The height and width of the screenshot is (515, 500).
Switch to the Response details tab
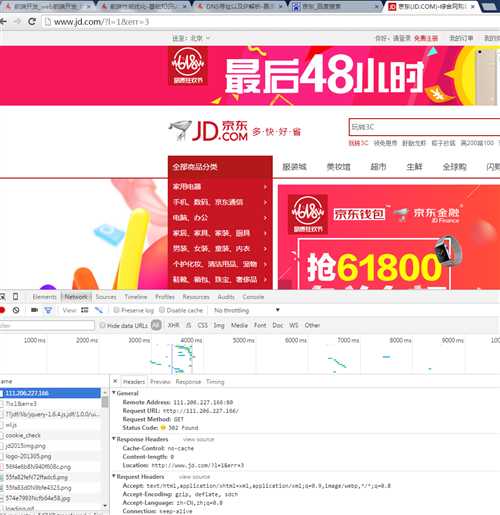coord(188,382)
